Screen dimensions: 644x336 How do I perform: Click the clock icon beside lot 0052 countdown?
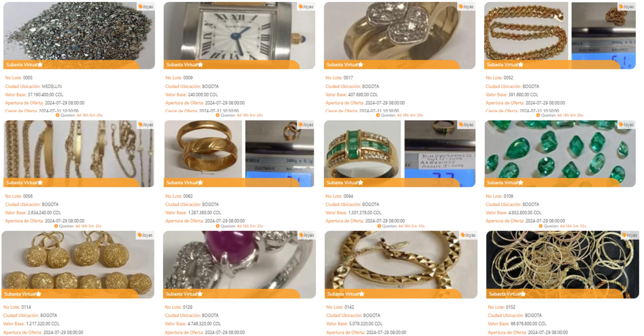coord(538,115)
